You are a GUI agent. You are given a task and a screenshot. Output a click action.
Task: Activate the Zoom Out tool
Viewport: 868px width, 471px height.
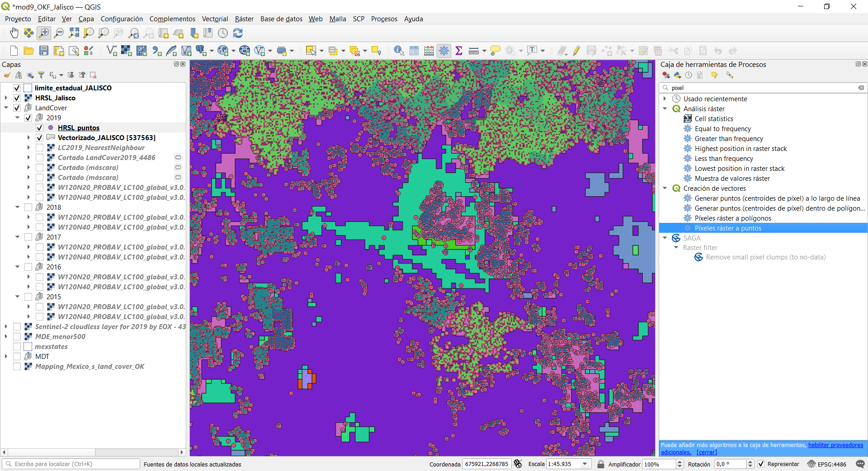(59, 33)
